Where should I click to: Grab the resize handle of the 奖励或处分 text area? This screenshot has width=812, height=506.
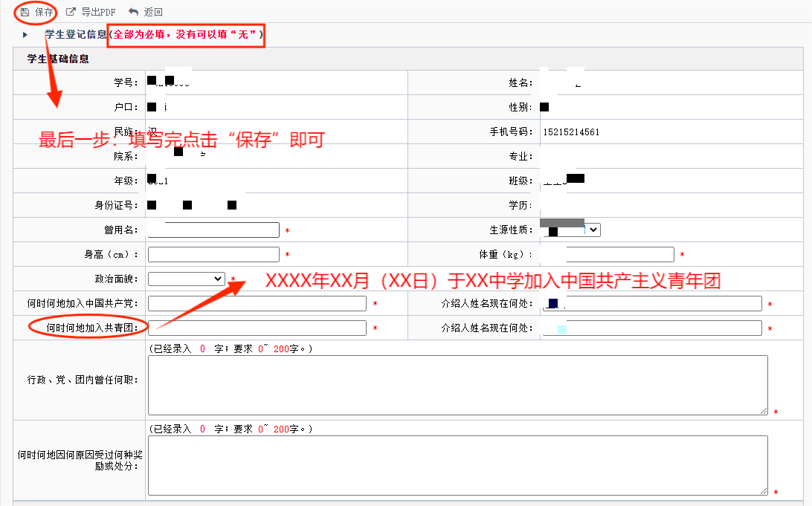tap(764, 491)
